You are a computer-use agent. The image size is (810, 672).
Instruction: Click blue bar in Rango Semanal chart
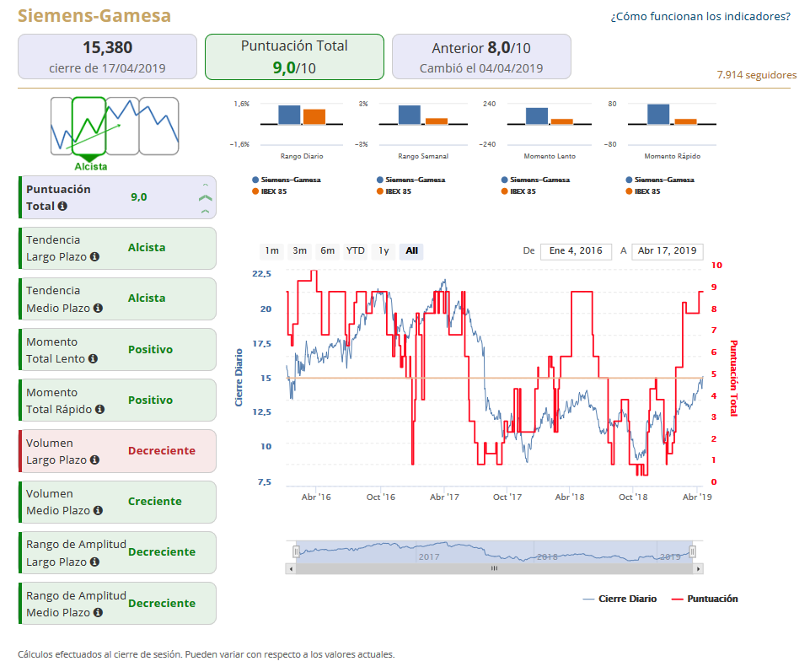point(409,115)
